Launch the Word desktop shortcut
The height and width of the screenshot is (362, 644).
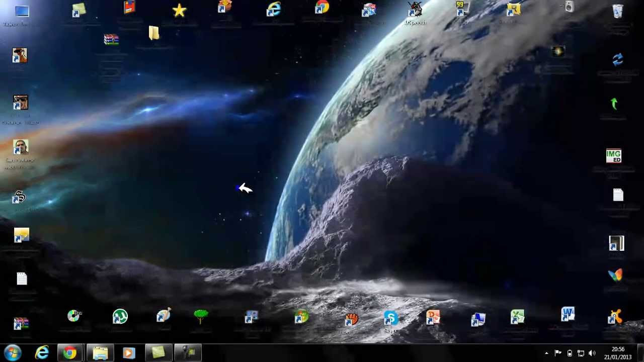pos(568,315)
